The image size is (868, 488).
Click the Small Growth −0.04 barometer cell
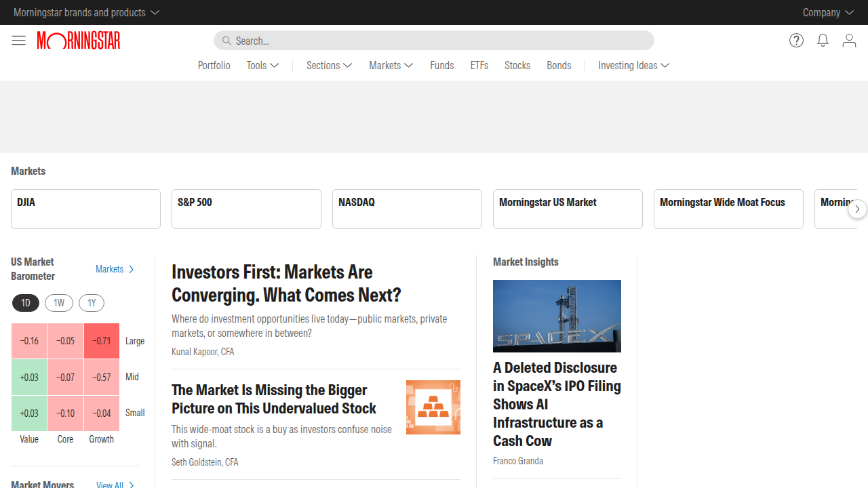coord(102,413)
